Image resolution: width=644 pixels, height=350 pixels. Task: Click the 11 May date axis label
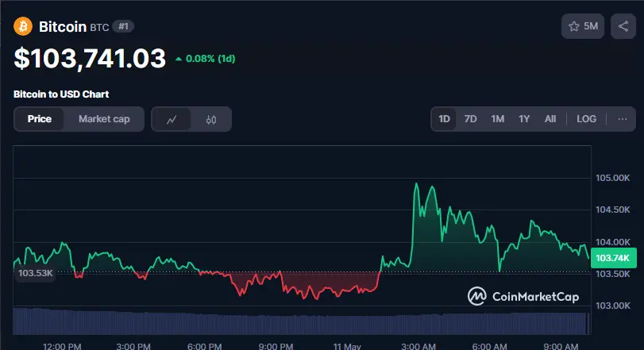coord(347,346)
